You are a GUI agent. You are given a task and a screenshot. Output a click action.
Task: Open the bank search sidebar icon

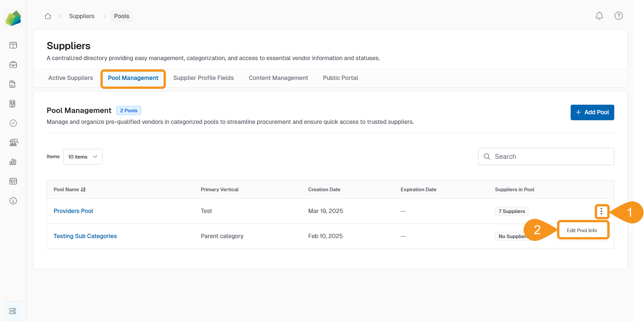(14, 142)
